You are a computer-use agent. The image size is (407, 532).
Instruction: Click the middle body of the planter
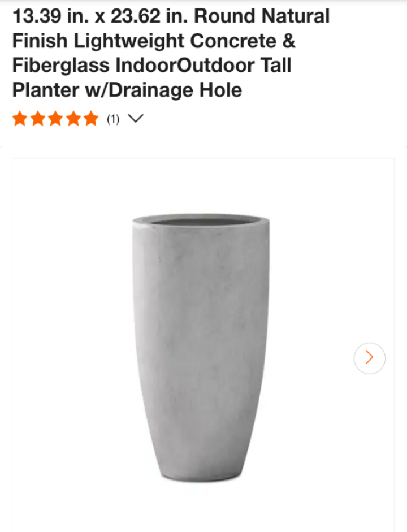[x=201, y=339]
